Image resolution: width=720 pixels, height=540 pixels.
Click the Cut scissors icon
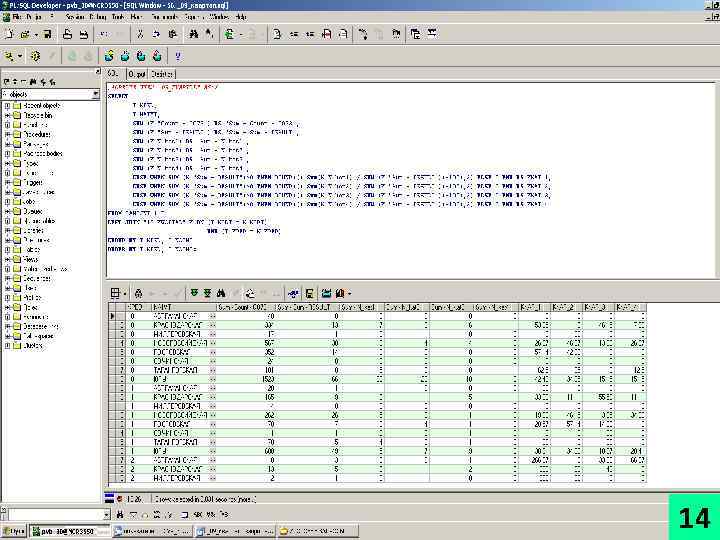pyautogui.click(x=140, y=33)
